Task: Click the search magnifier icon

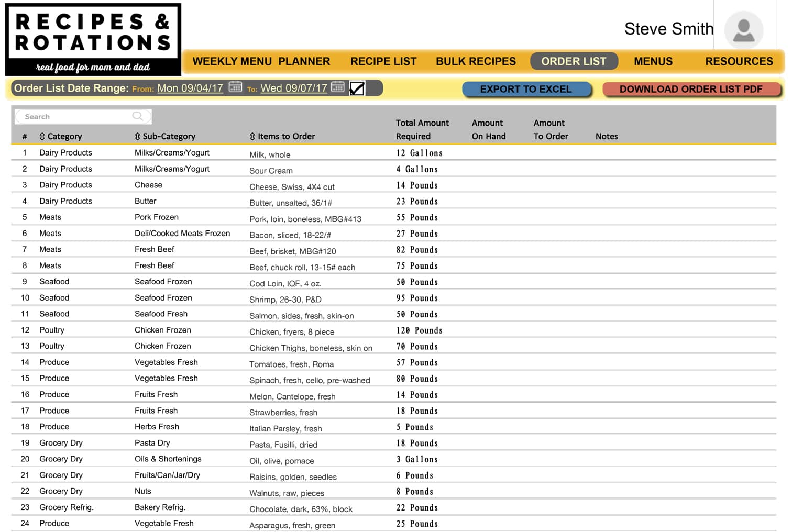Action: 138,116
